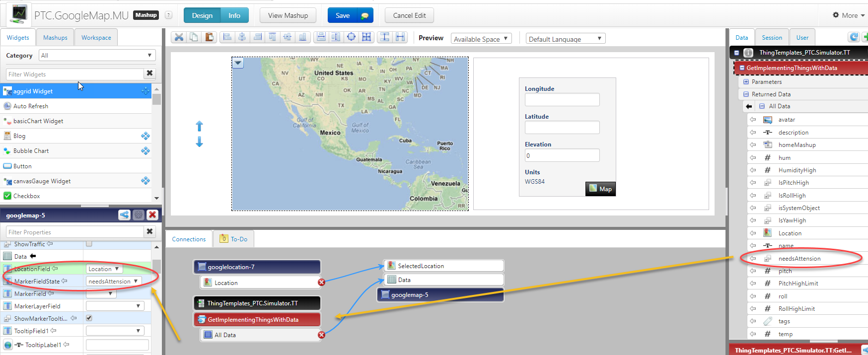This screenshot has width=868, height=355.
Task: Open the map widget dropdown arrow
Action: point(238,63)
